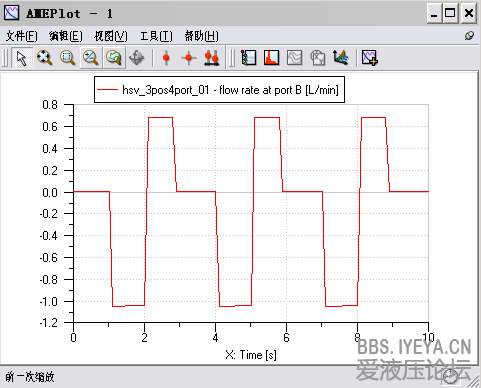Image resolution: width=481 pixels, height=388 pixels.
Task: Add a single vertical cursor marker
Action: click(166, 58)
